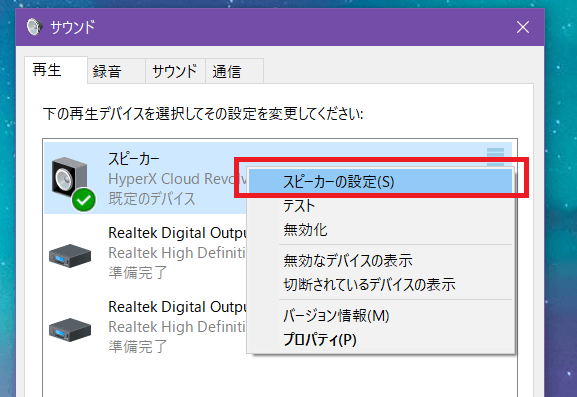Click the speaker icon of the default device

tap(70, 179)
